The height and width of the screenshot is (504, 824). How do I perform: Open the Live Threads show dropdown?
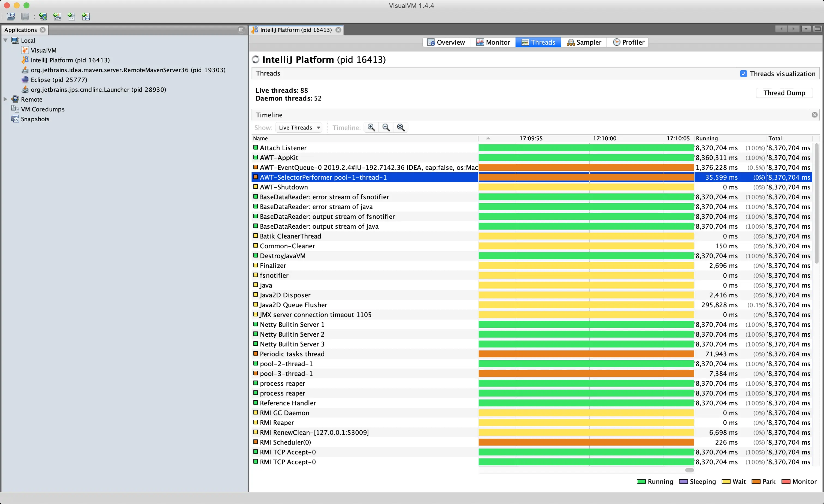click(299, 127)
